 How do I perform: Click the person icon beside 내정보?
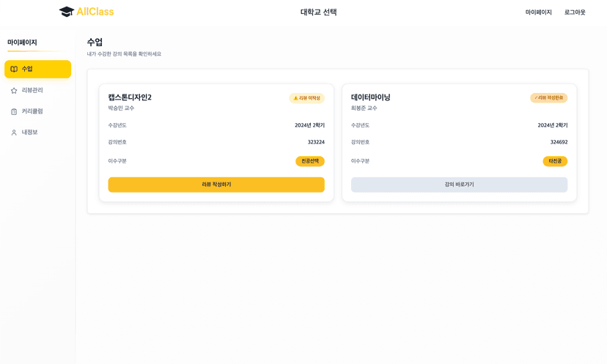(x=14, y=133)
